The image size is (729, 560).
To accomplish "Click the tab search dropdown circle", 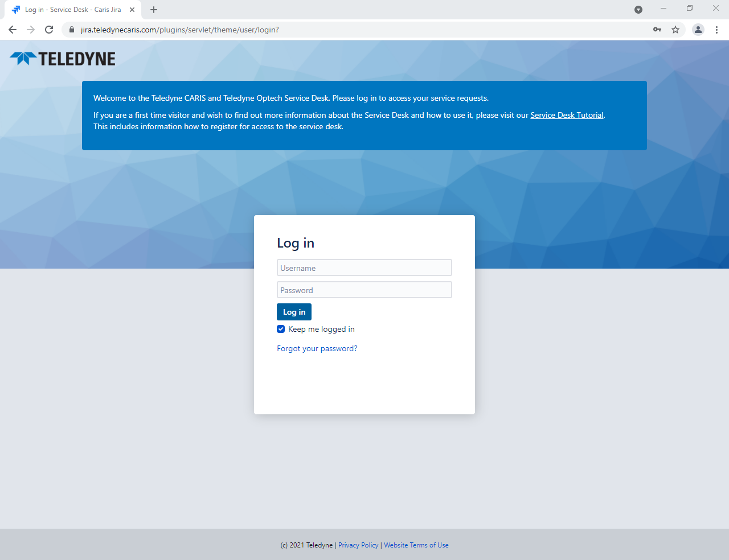I will point(638,10).
